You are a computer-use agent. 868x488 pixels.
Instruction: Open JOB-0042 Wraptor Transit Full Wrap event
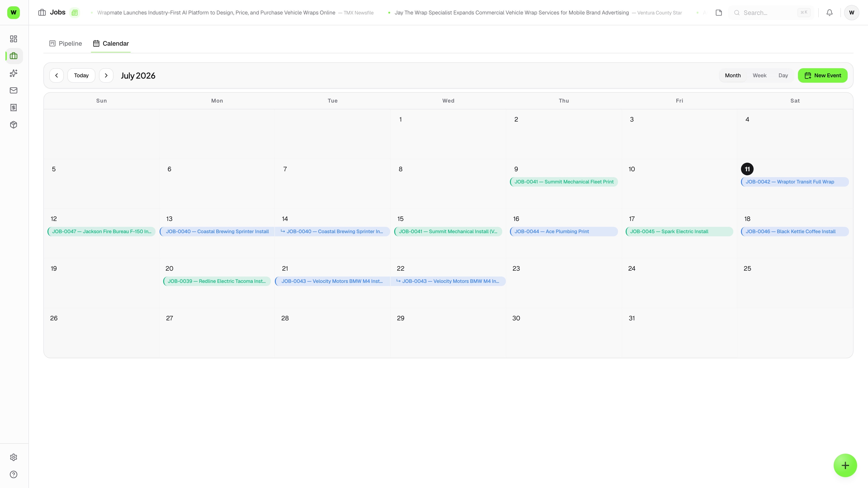tap(795, 182)
